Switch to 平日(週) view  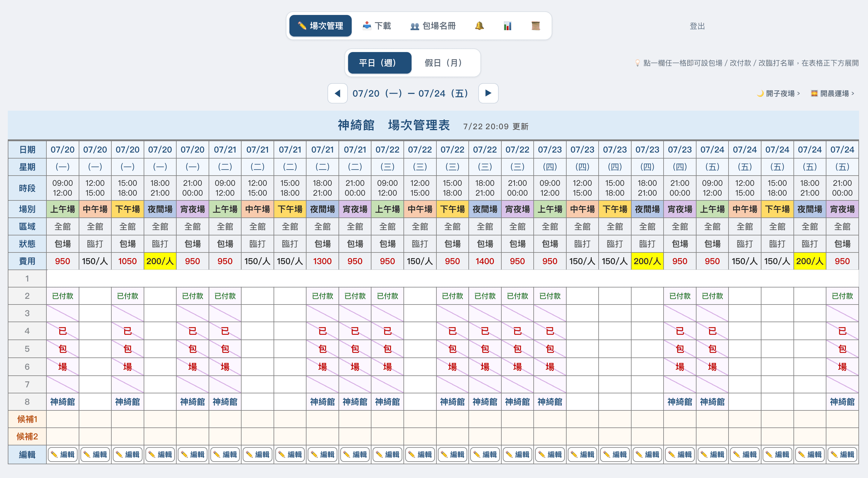click(x=380, y=63)
